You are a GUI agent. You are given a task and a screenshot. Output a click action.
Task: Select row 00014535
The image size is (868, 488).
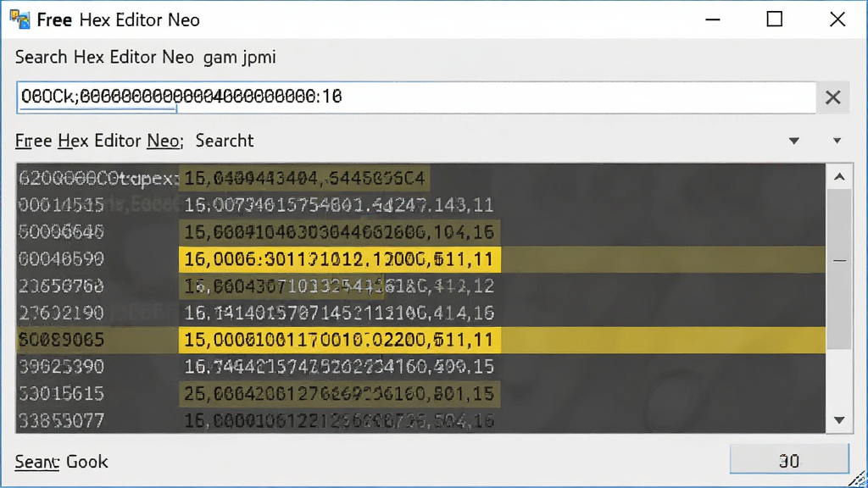420,205
